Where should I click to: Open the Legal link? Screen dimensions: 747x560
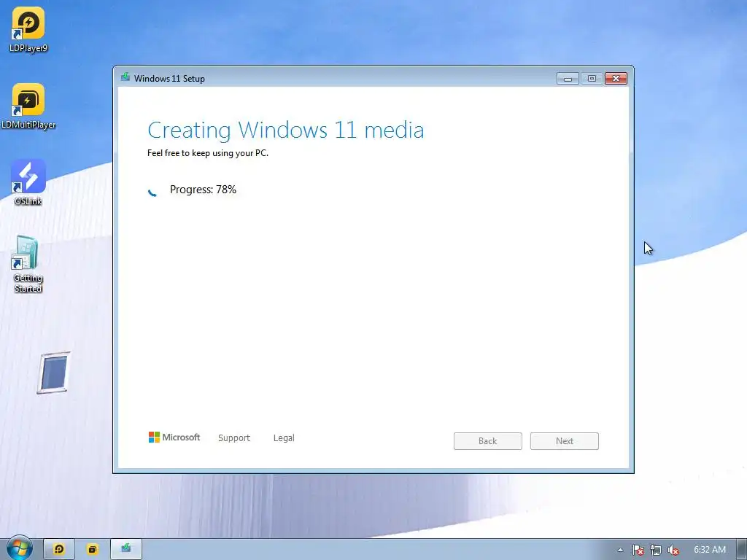click(x=284, y=437)
